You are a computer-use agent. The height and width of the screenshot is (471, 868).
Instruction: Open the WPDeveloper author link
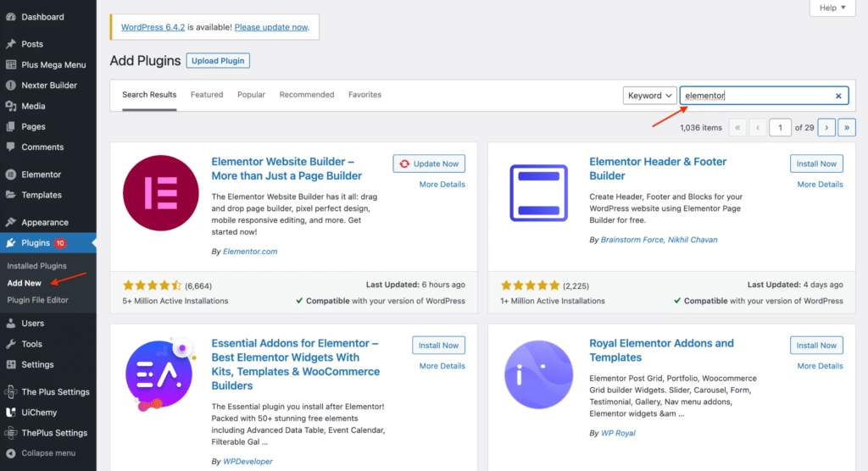248,462
